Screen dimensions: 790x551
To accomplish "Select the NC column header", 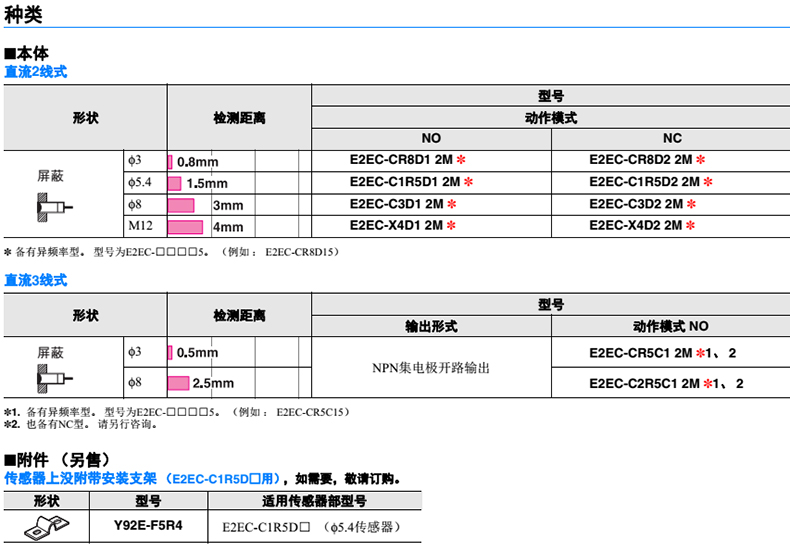I will pyautogui.click(x=671, y=138).
